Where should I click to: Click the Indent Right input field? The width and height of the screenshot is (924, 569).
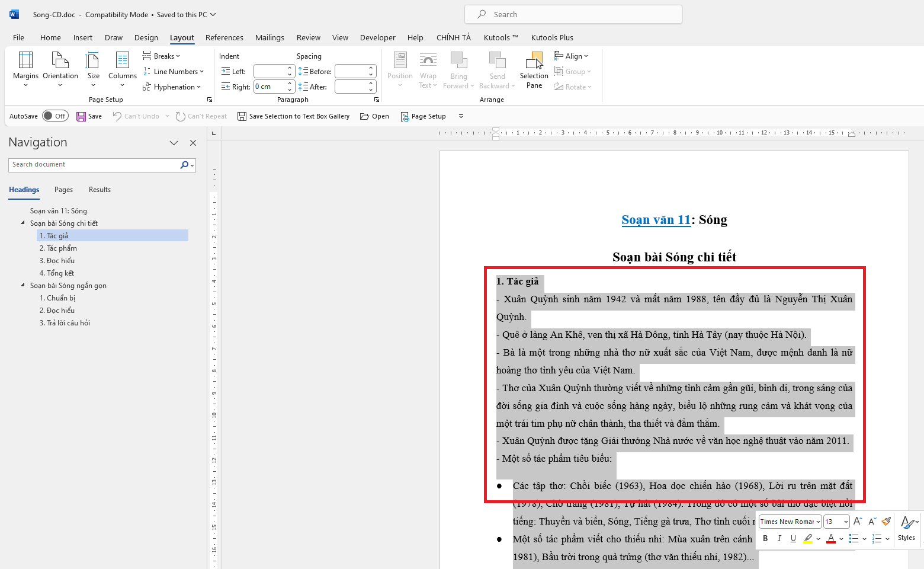(x=270, y=87)
